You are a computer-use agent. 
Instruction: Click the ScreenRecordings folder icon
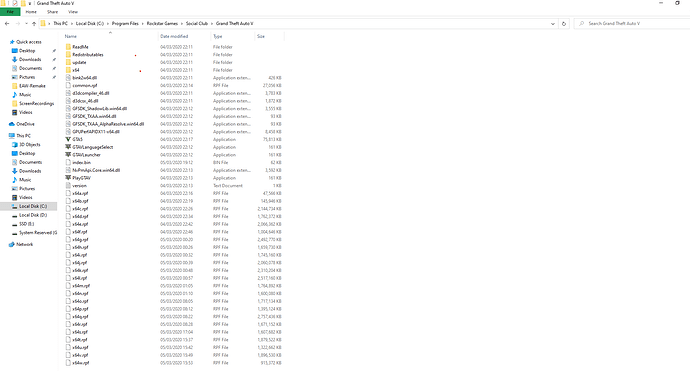tap(15, 103)
